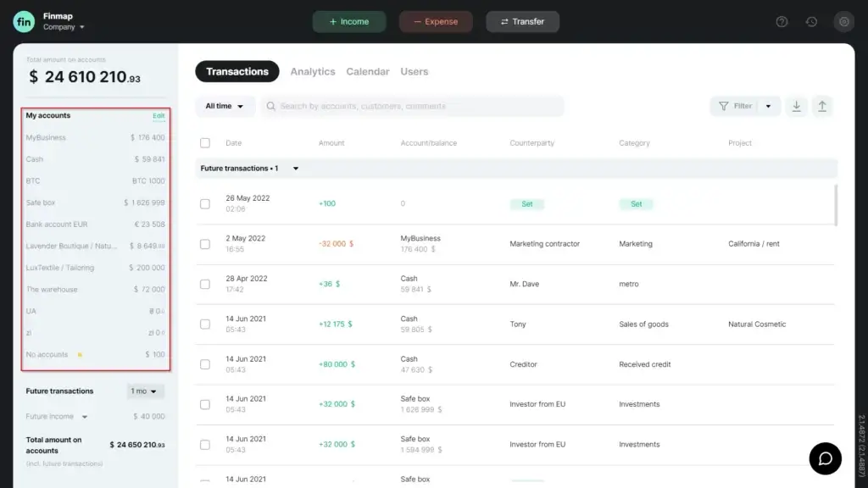Expand the Future income arrow
Image resolution: width=868 pixels, height=488 pixels.
84,417
